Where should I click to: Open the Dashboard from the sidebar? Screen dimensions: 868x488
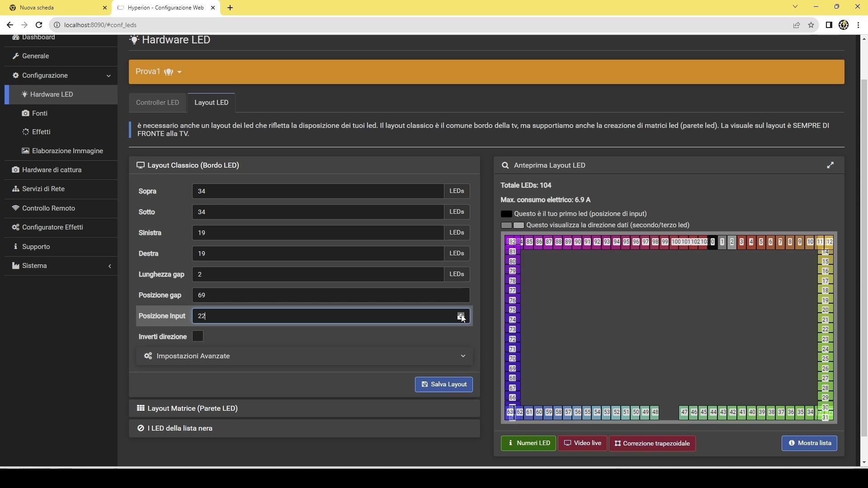pos(38,38)
